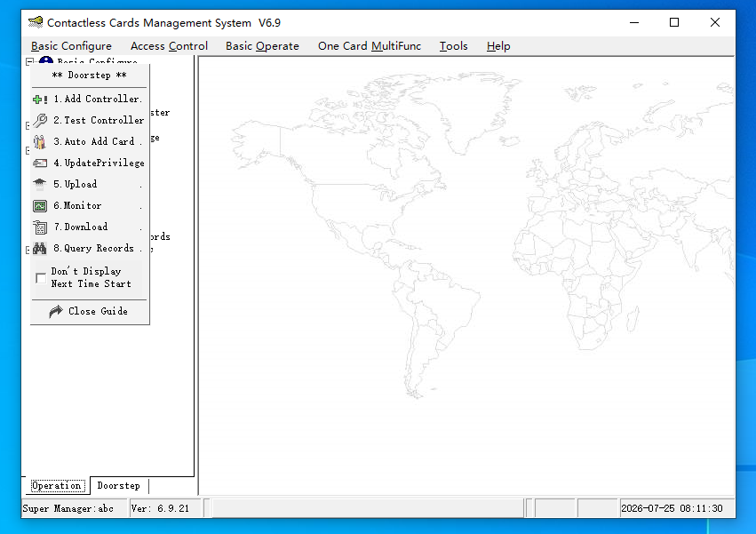Click the ** Doorstep ** guide header

click(89, 76)
